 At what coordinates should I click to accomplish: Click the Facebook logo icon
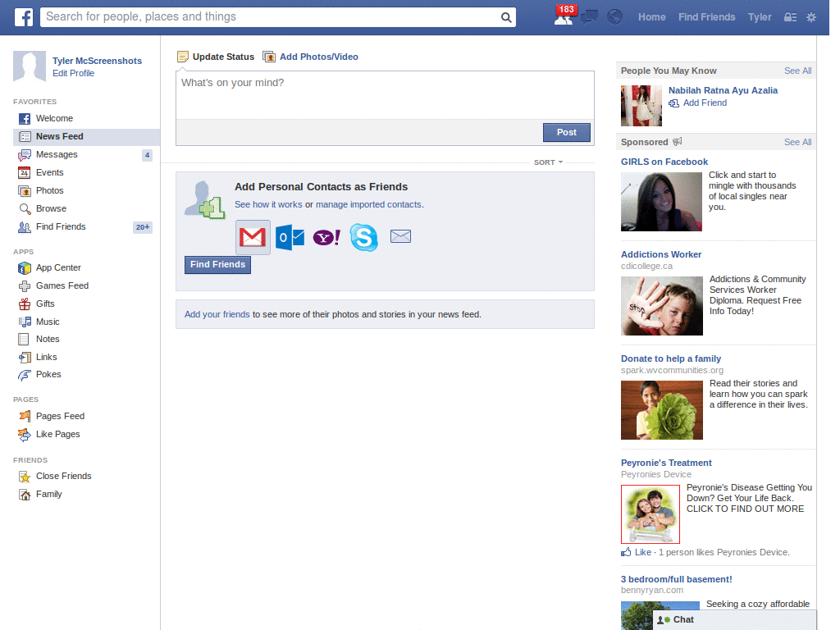[23, 17]
